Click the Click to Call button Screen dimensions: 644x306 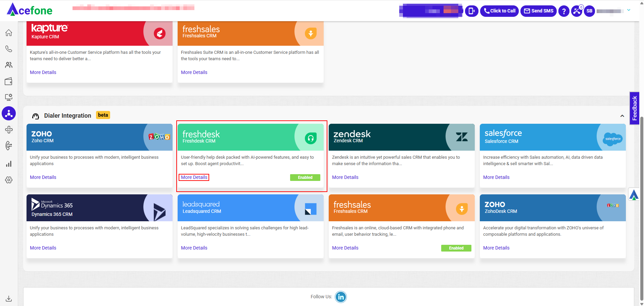pos(499,11)
